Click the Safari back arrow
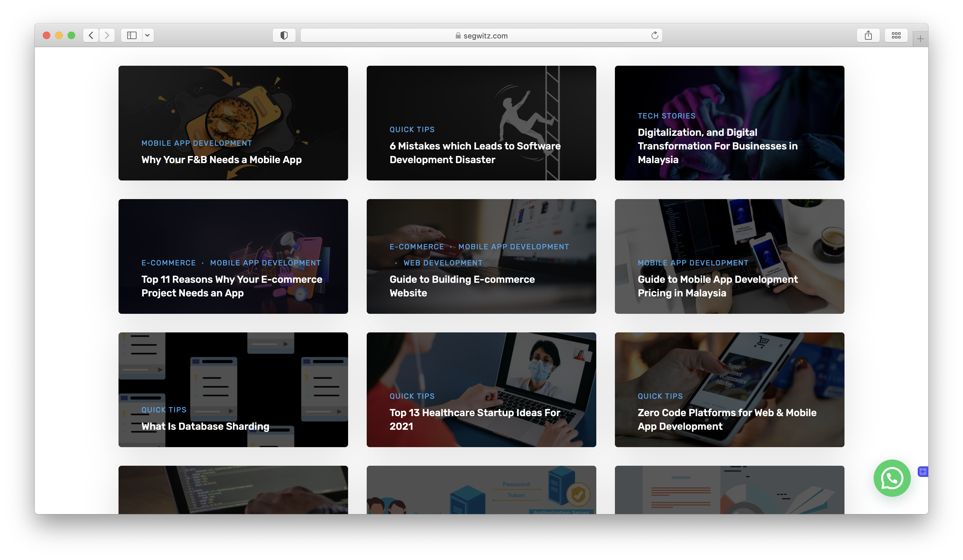Viewport: 963px width, 560px height. 91,36
